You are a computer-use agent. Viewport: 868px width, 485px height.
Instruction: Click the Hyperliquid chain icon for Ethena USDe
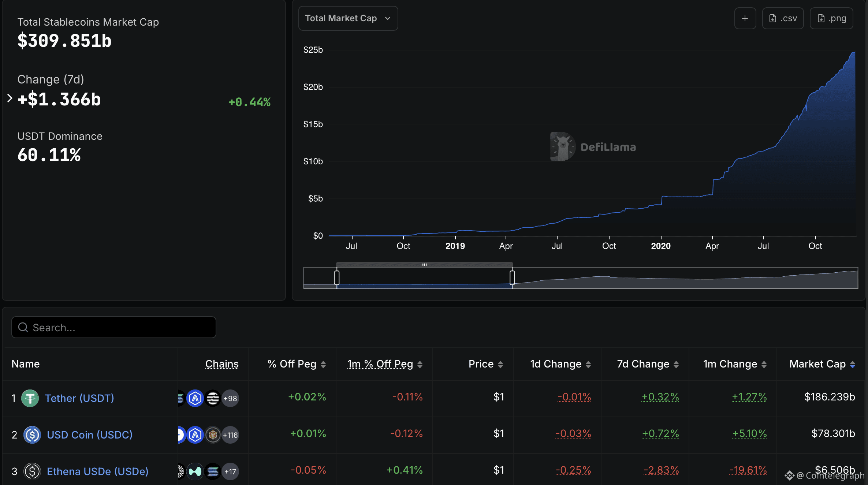click(x=195, y=471)
